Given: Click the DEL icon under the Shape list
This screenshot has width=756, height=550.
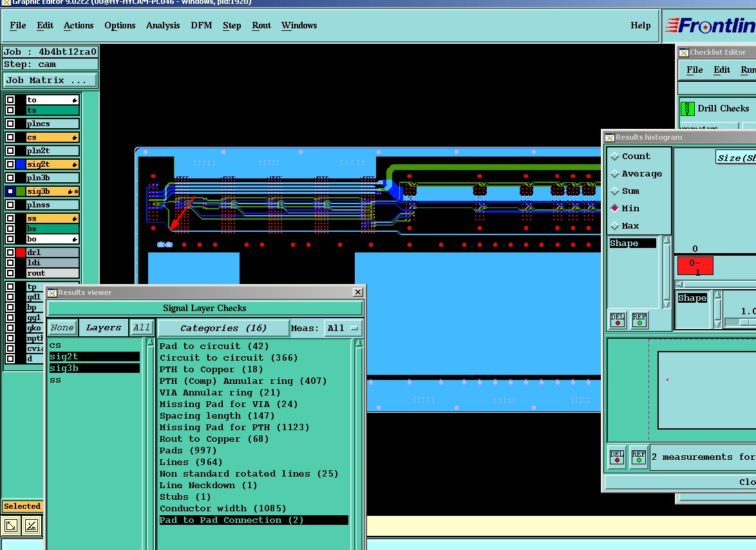Looking at the screenshot, I should [x=618, y=319].
